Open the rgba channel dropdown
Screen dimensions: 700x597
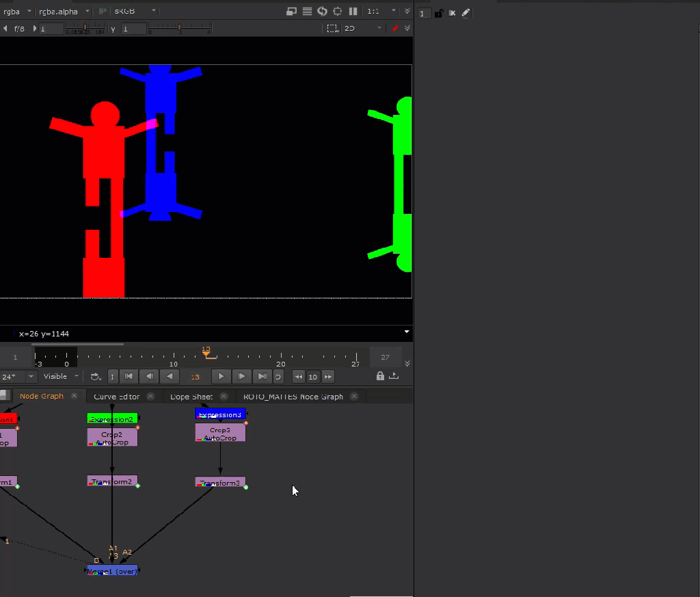(x=17, y=12)
